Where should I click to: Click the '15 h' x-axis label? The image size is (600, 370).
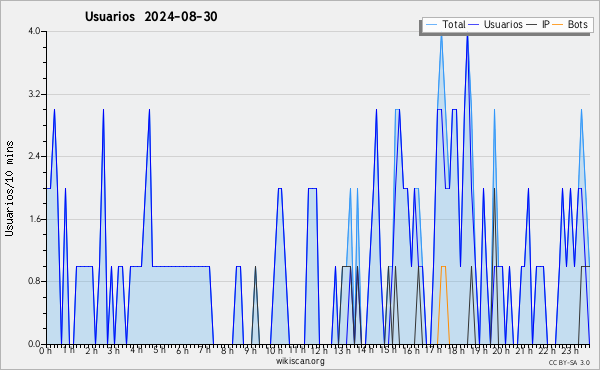coord(388,350)
